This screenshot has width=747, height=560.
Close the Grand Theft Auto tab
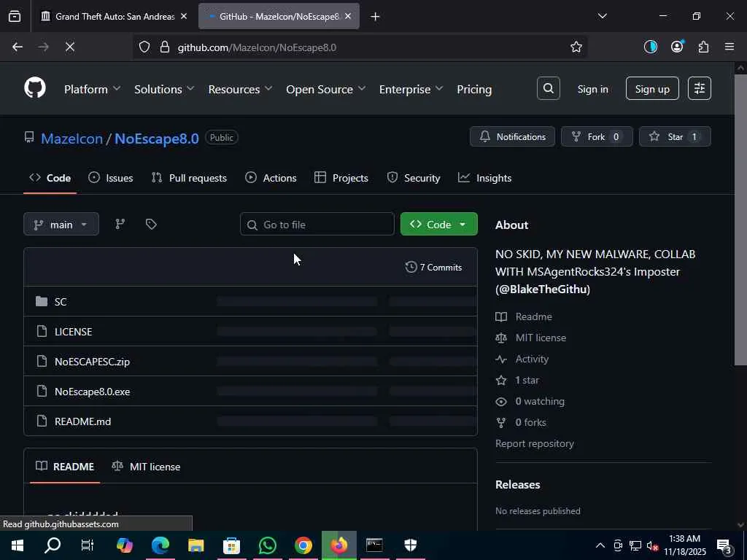(184, 16)
